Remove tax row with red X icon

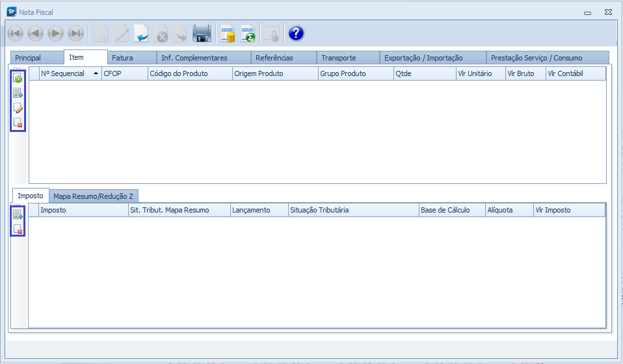tap(18, 229)
